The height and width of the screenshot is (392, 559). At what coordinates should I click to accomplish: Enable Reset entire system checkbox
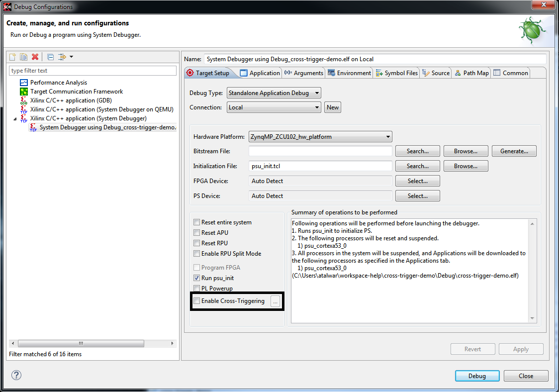point(196,222)
